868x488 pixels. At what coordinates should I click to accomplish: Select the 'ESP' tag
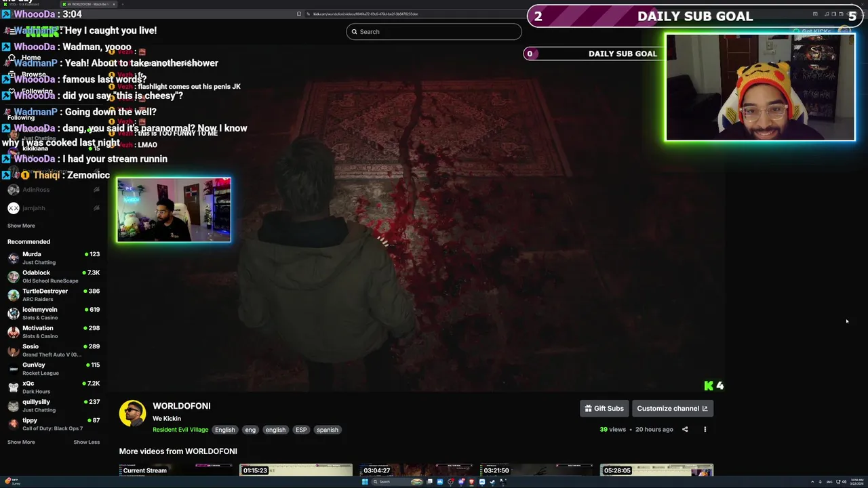[x=301, y=430]
